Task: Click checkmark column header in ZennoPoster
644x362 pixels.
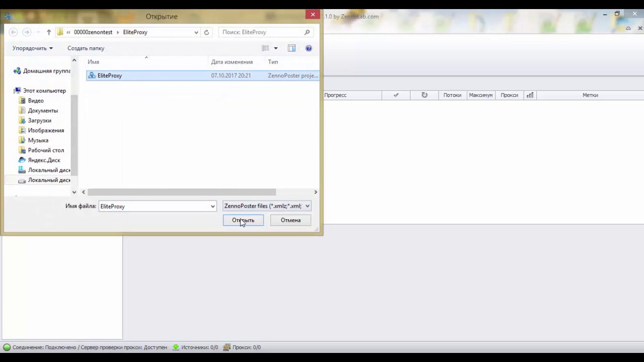Action: click(x=396, y=95)
